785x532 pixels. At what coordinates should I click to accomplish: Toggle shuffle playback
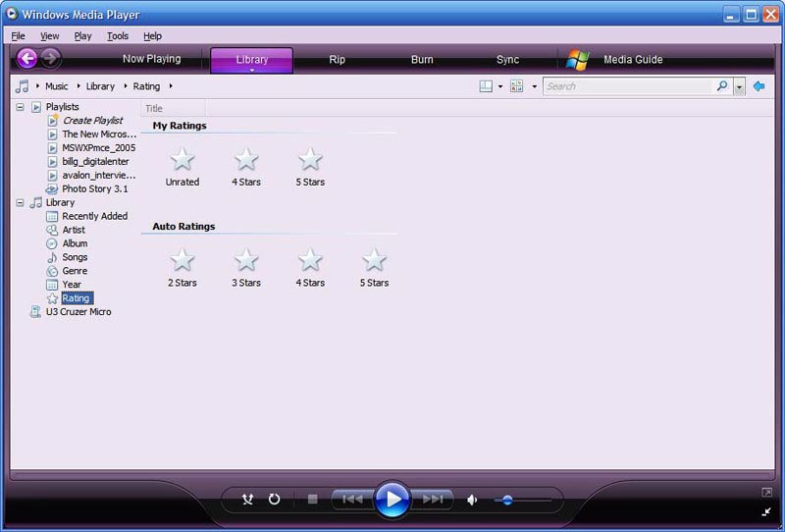click(247, 500)
